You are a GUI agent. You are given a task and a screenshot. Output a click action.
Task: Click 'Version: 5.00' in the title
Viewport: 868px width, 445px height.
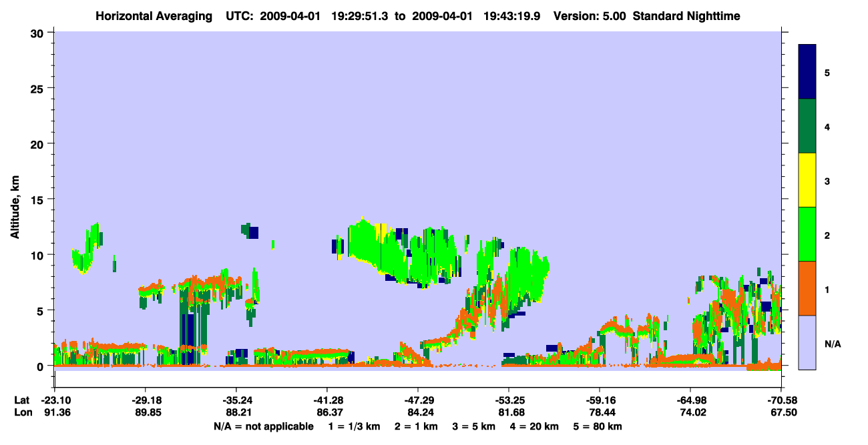point(588,15)
